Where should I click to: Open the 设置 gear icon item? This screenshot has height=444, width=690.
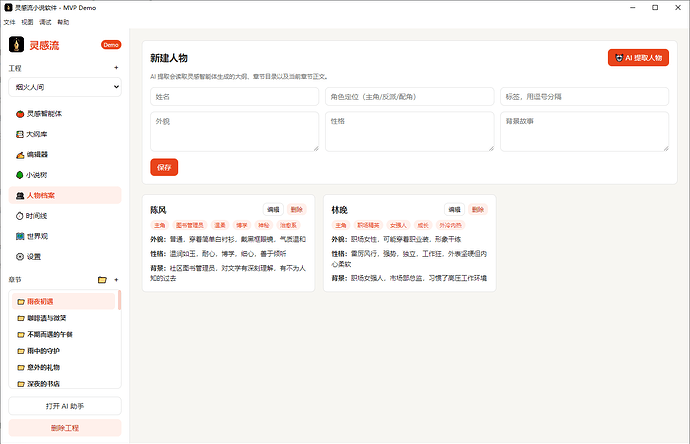click(x=19, y=257)
